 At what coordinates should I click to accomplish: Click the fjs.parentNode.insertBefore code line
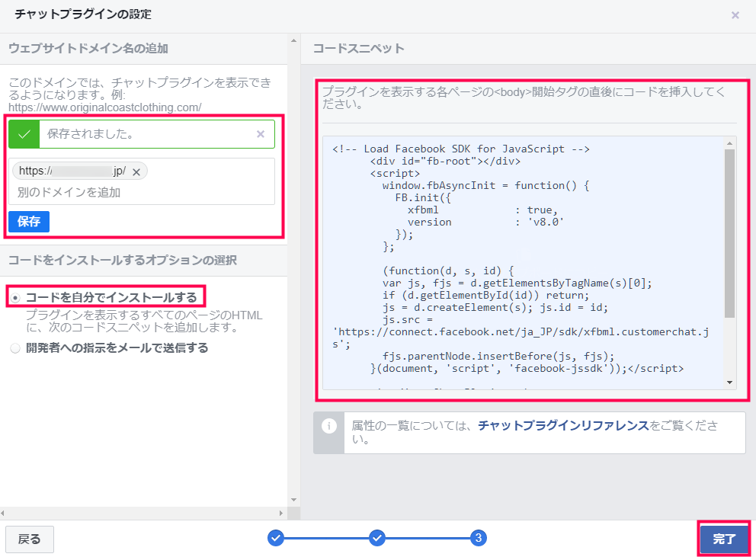tap(498, 357)
